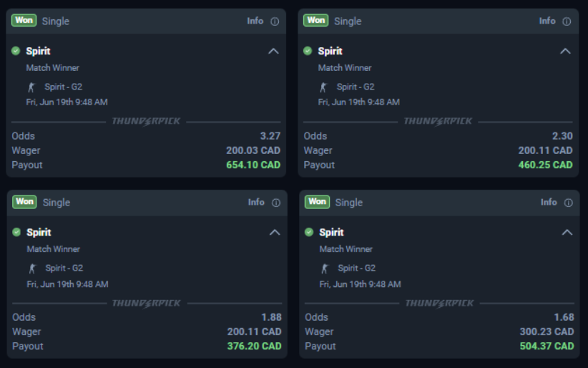Viewport: 588px width, 368px height.
Task: Click Won badge on 300.23 CAD wager bet
Action: pos(318,202)
